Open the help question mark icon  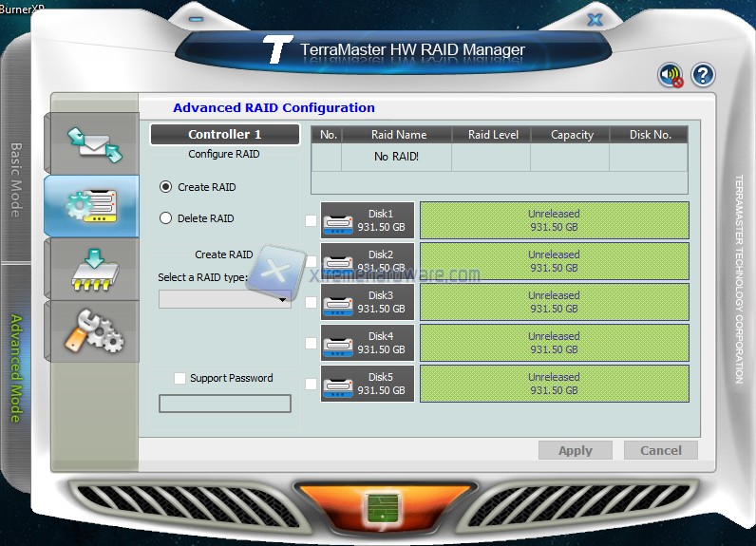tap(703, 75)
